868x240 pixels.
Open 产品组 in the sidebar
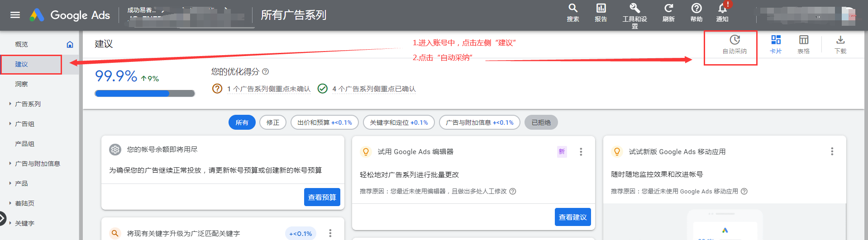[24, 144]
